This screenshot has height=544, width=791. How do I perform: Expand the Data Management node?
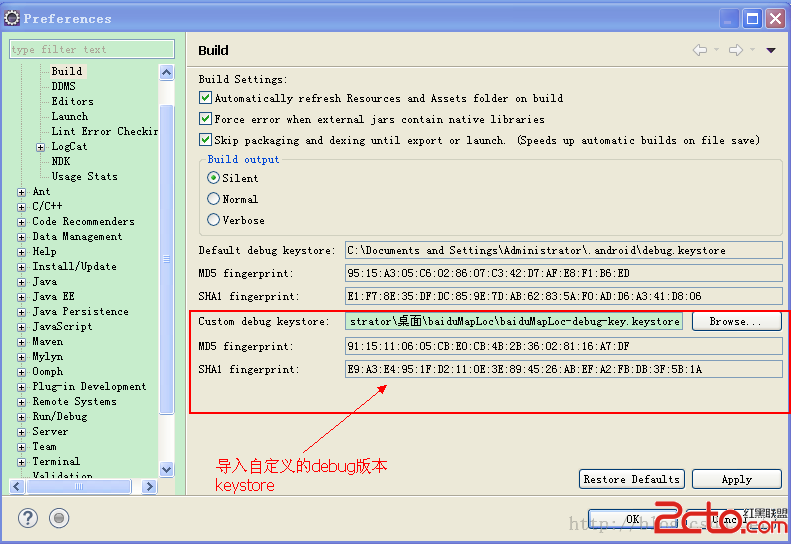tap(21, 237)
